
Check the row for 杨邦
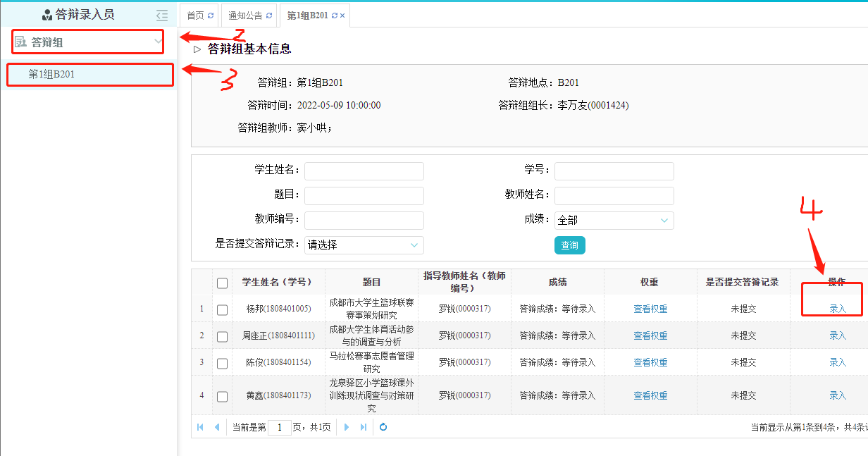pos(223,309)
